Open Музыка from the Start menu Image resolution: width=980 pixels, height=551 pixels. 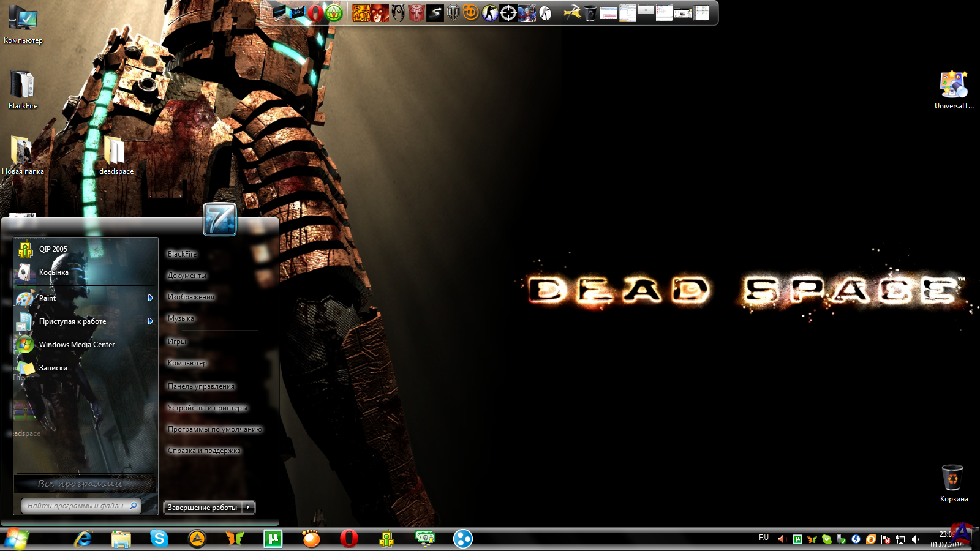(181, 318)
